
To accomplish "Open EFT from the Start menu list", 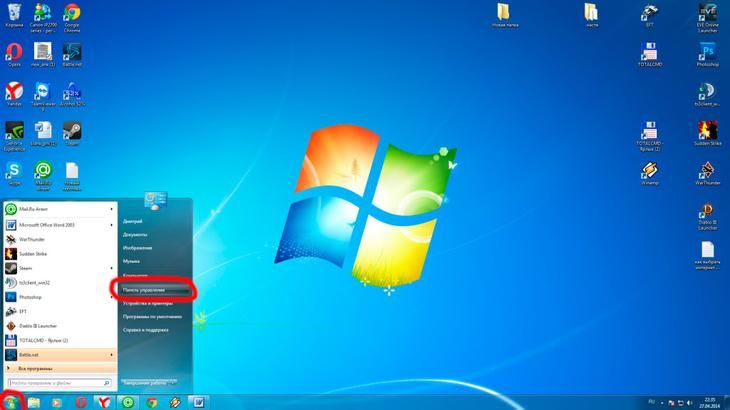I will pos(60,312).
